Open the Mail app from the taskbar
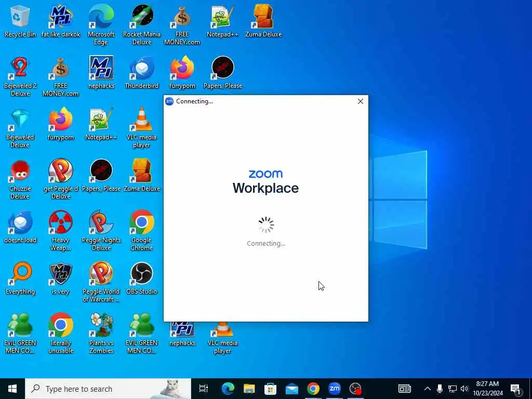 click(x=292, y=389)
